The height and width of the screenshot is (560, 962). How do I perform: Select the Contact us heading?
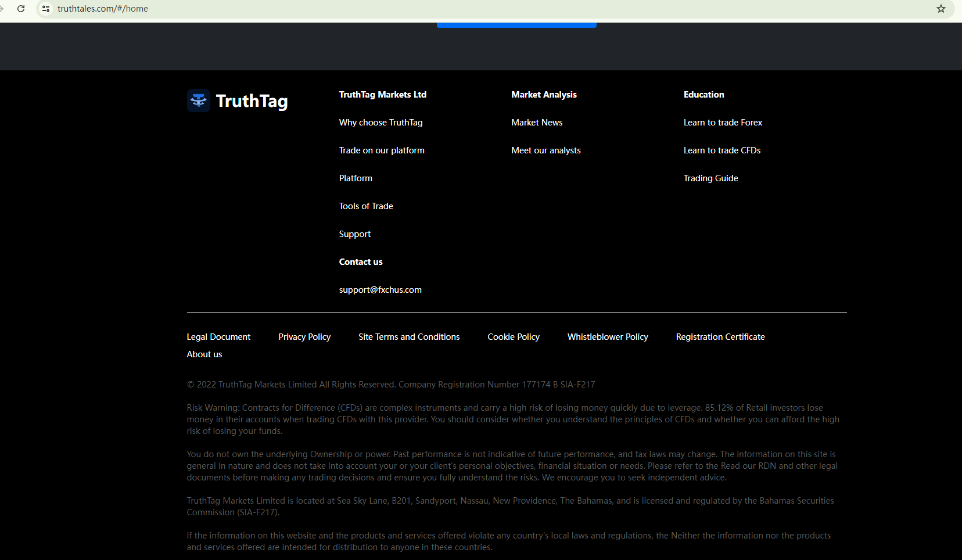(361, 262)
